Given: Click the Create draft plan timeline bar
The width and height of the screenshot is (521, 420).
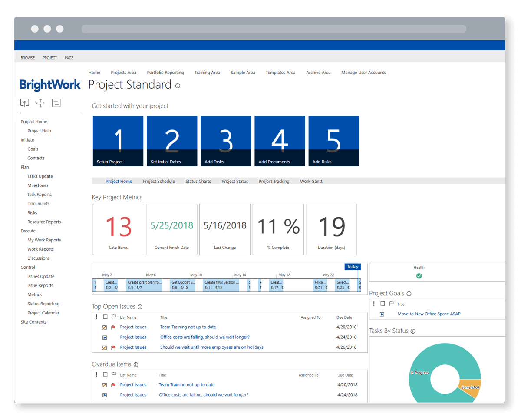Looking at the screenshot, I should (144, 285).
